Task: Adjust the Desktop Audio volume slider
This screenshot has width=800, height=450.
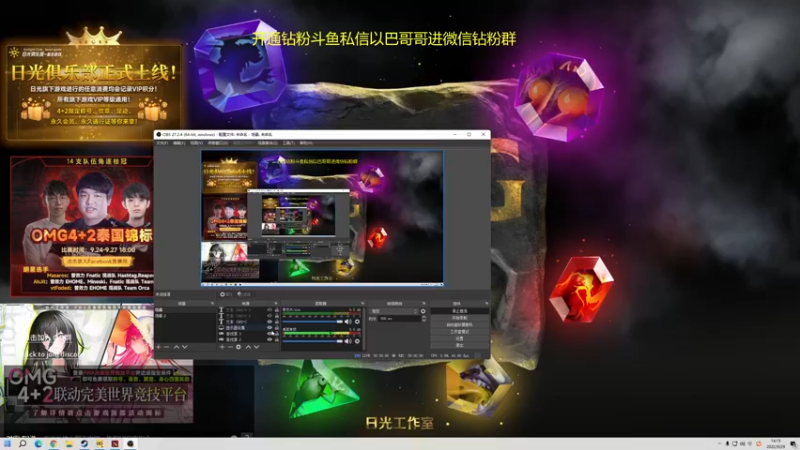Action: click(313, 341)
